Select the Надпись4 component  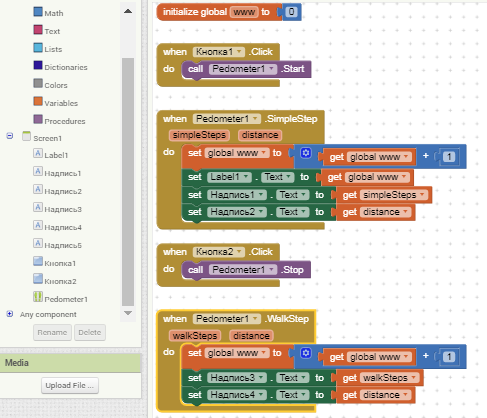click(57, 226)
